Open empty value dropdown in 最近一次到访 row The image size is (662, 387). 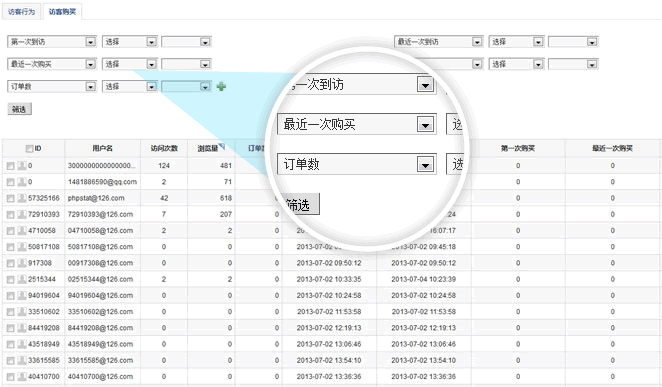[573, 42]
